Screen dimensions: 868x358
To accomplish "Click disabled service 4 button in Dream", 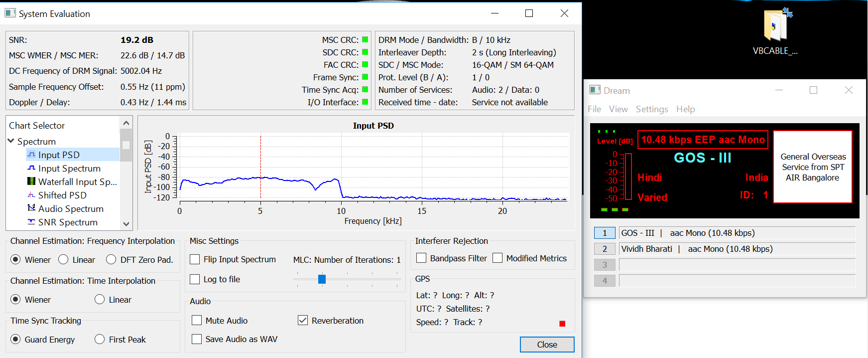I will pos(605,281).
